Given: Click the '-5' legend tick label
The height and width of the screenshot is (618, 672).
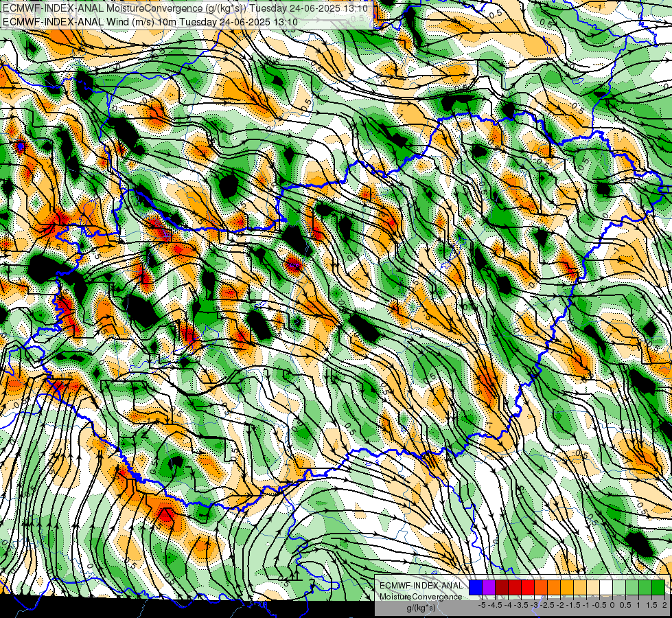Looking at the screenshot, I should click(x=482, y=605).
